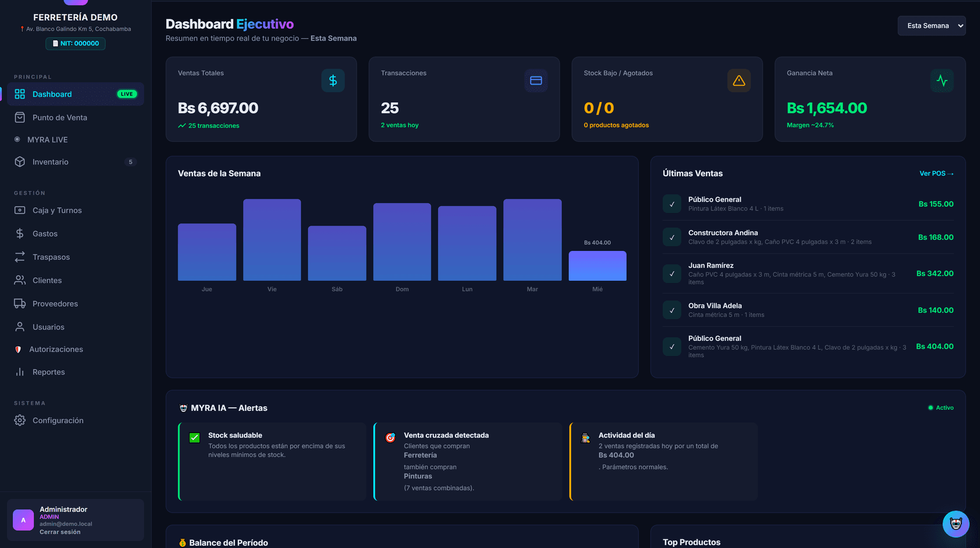Click the admin@demo.local email text
The image size is (980, 548).
66,524
